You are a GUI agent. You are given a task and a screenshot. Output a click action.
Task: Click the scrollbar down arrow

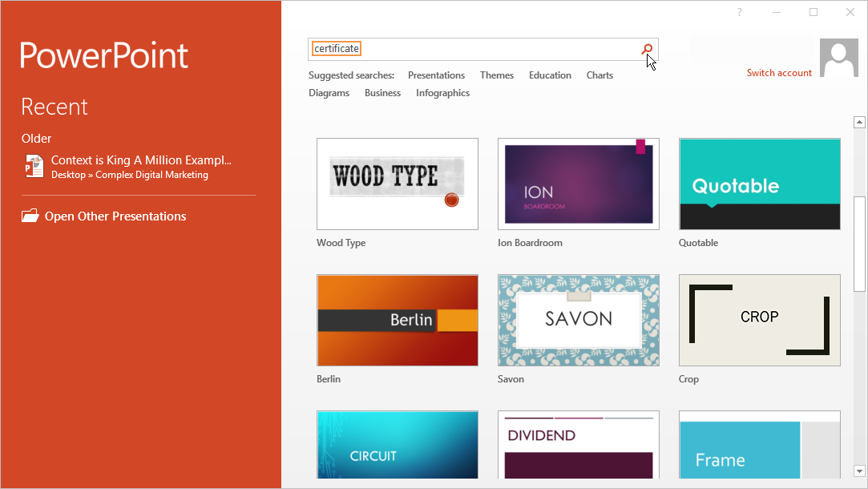[859, 471]
